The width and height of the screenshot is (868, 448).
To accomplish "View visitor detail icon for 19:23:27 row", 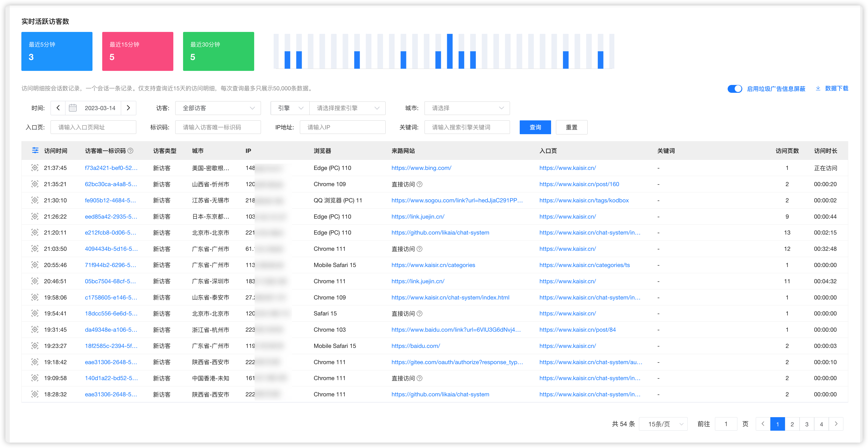I will (35, 345).
